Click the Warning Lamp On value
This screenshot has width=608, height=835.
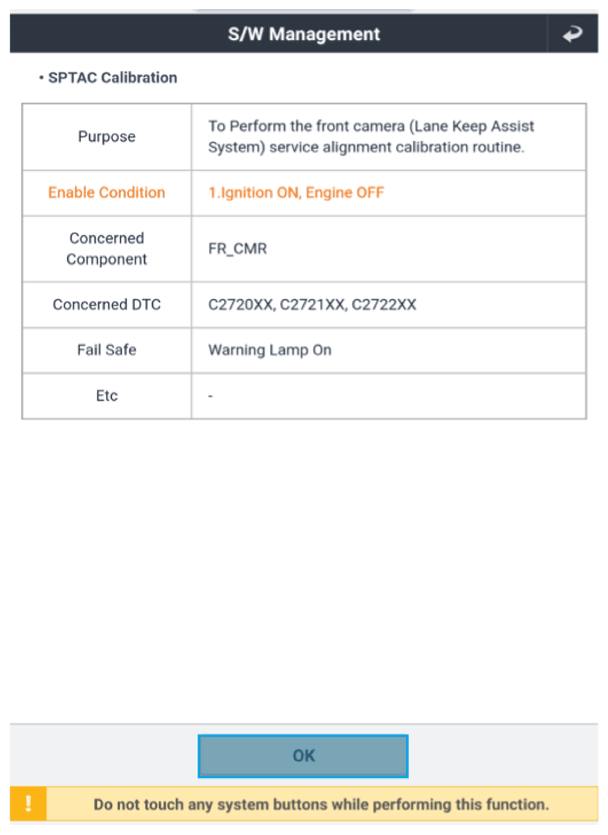(270, 350)
